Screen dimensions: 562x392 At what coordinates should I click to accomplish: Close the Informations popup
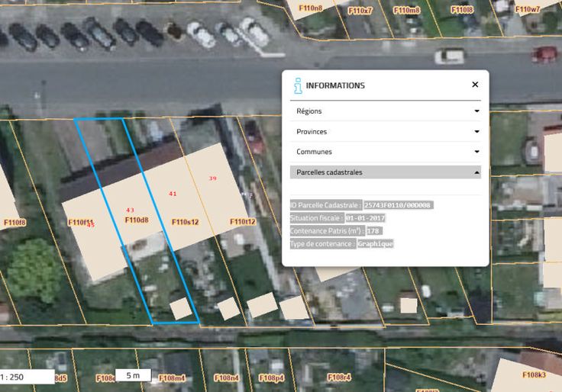pos(475,85)
